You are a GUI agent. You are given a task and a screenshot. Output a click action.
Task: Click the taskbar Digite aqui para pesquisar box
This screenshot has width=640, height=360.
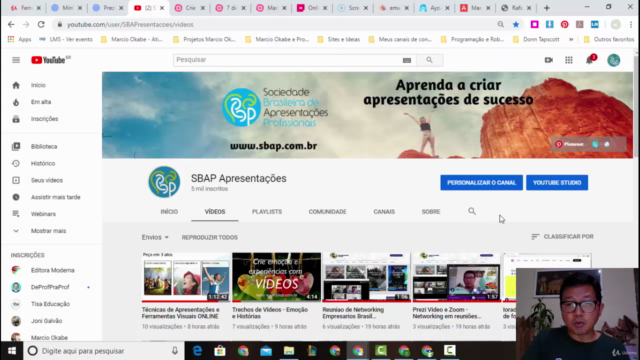[103, 351]
